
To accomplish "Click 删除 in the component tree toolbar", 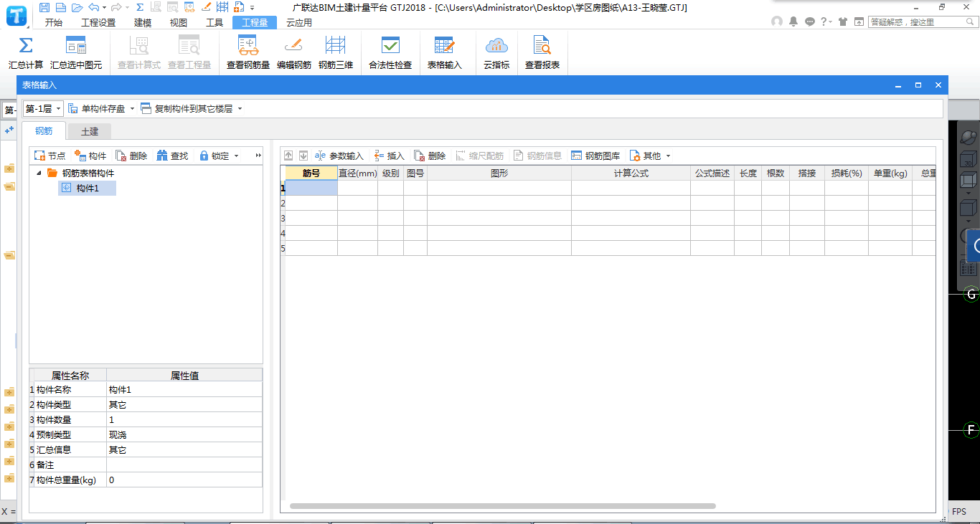I will [131, 156].
